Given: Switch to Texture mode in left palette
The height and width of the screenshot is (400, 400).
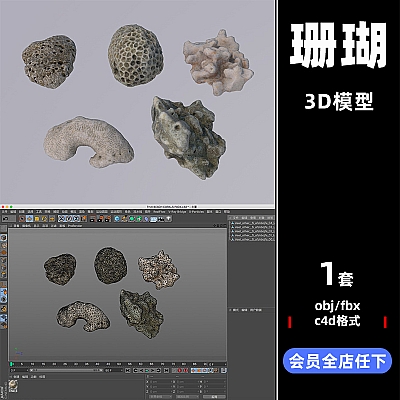Looking at the screenshot, I should pos(4,245).
